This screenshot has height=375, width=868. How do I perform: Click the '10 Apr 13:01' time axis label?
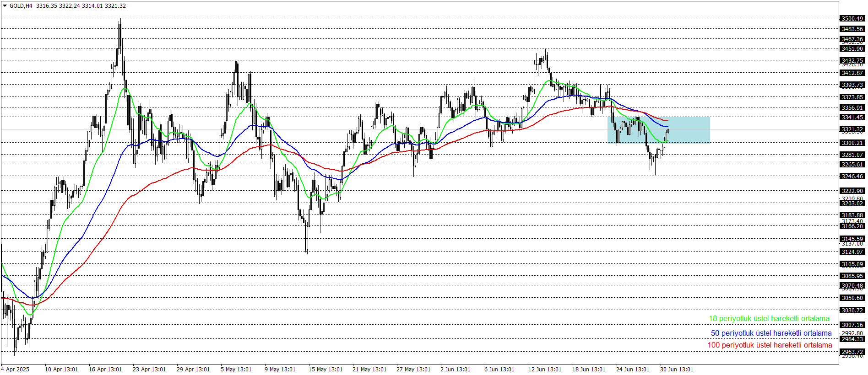coord(61,370)
